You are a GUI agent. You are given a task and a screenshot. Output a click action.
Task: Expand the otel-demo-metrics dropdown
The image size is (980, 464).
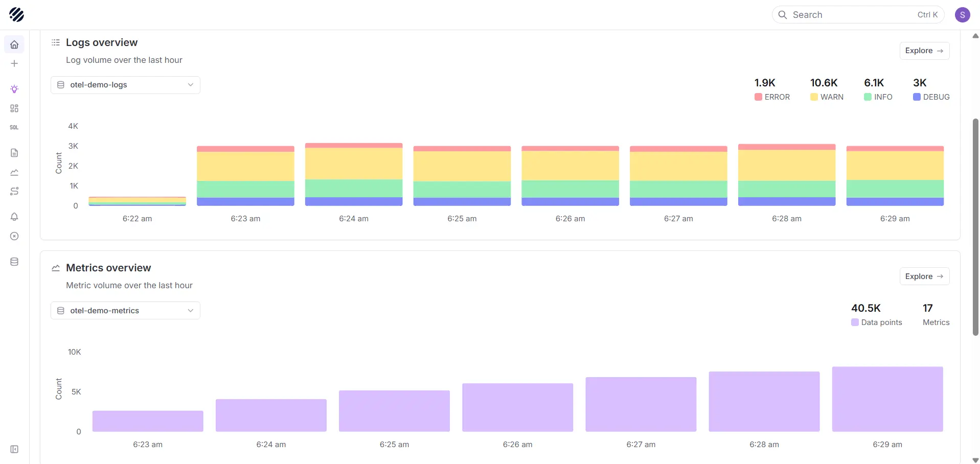[x=125, y=311]
